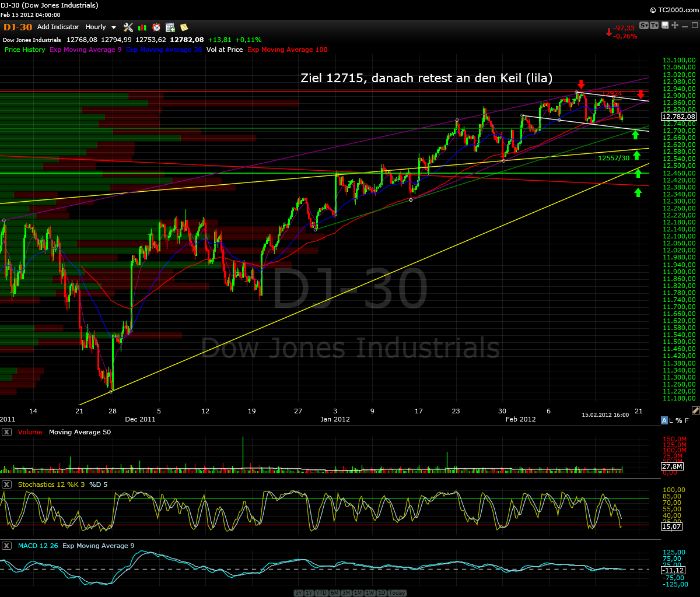Click the Vol at Price label
The width and height of the screenshot is (700, 597).
[x=225, y=50]
